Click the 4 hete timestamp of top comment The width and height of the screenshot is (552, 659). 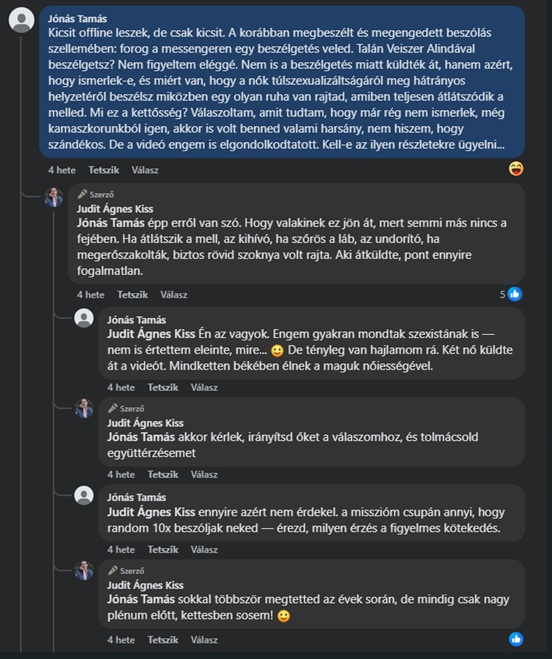pos(62,170)
